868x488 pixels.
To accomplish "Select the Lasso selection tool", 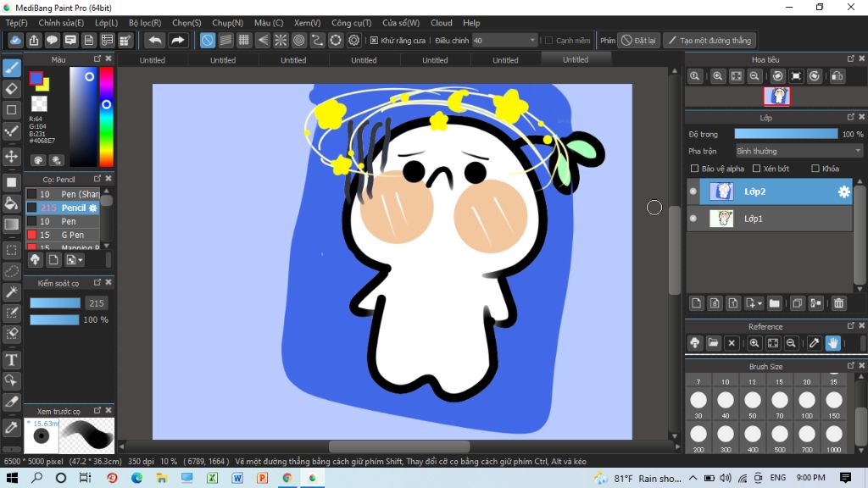I will [12, 271].
